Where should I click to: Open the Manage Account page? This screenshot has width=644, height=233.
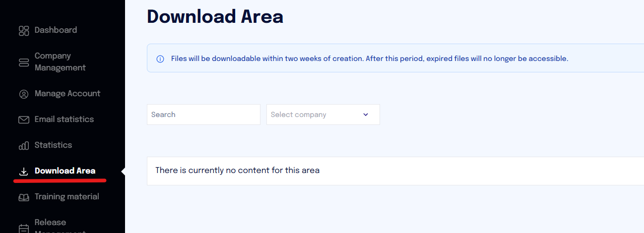(x=67, y=94)
